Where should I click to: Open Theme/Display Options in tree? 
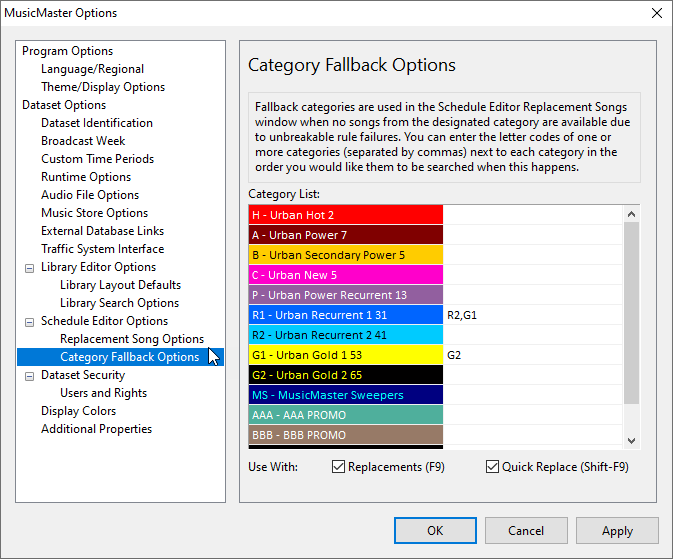[x=103, y=87]
